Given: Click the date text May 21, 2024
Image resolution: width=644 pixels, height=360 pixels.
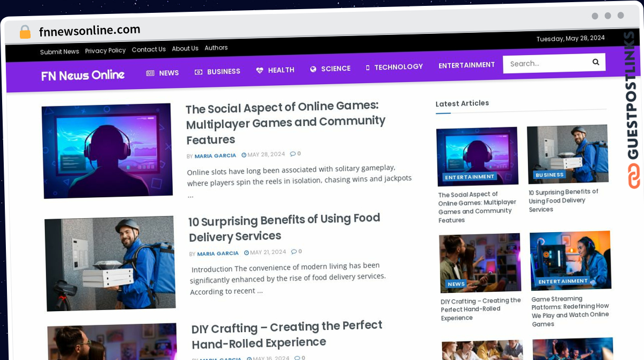Looking at the screenshot, I should point(268,252).
